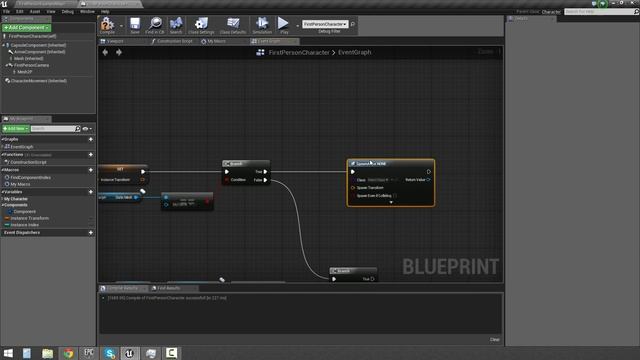Viewport: 640px width, 360px height.
Task: Open the Debug menu
Action: tap(67, 11)
